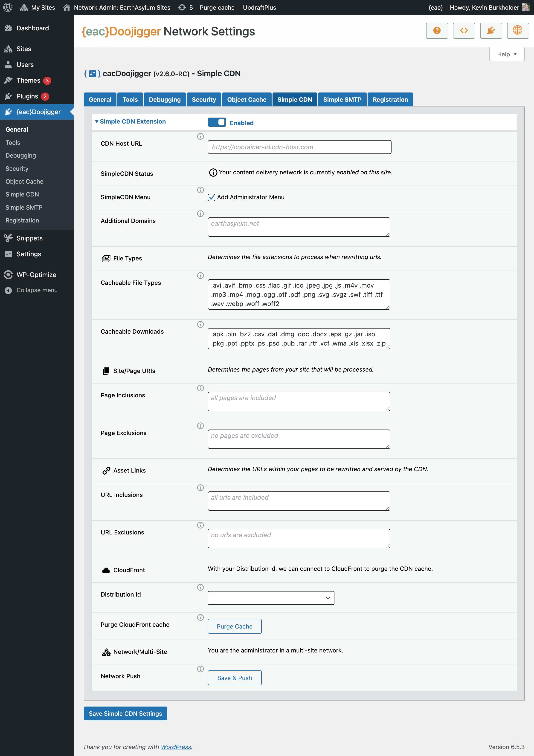Image resolution: width=534 pixels, height=756 pixels.
Task: Click Save Simple CDN Settings button
Action: point(125,713)
